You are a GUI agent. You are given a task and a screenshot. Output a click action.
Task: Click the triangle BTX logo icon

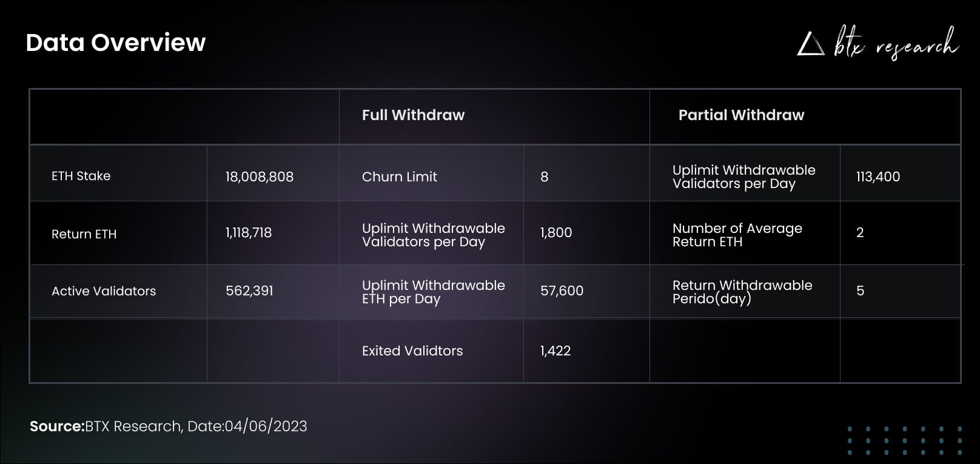[810, 44]
